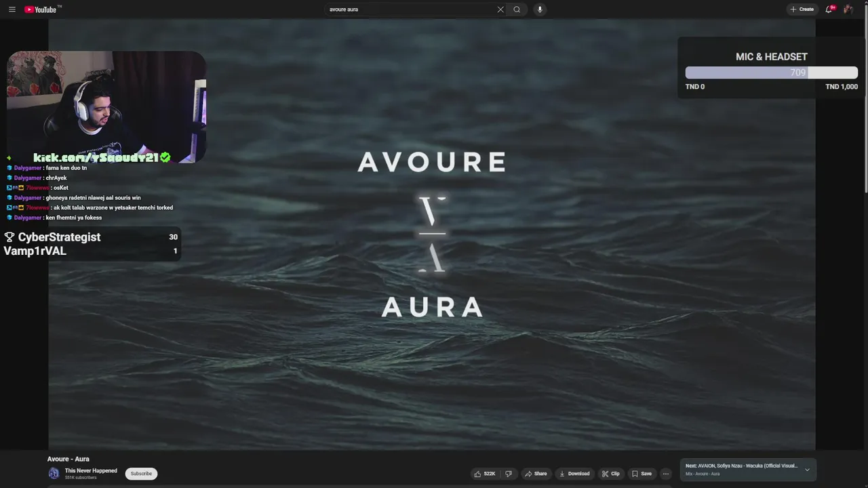Image resolution: width=868 pixels, height=488 pixels.
Task: Click the MIC & HEADSET donation progress bar
Action: point(772,73)
